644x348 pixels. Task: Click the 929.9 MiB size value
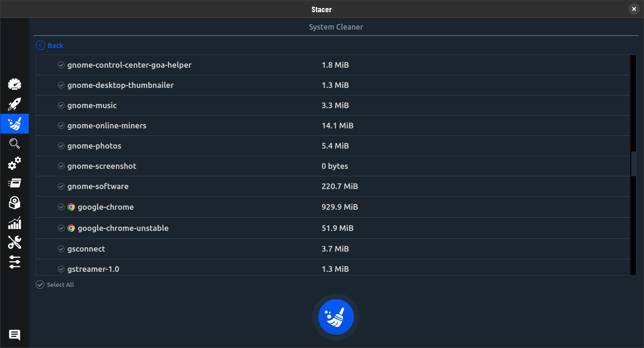pyautogui.click(x=340, y=207)
